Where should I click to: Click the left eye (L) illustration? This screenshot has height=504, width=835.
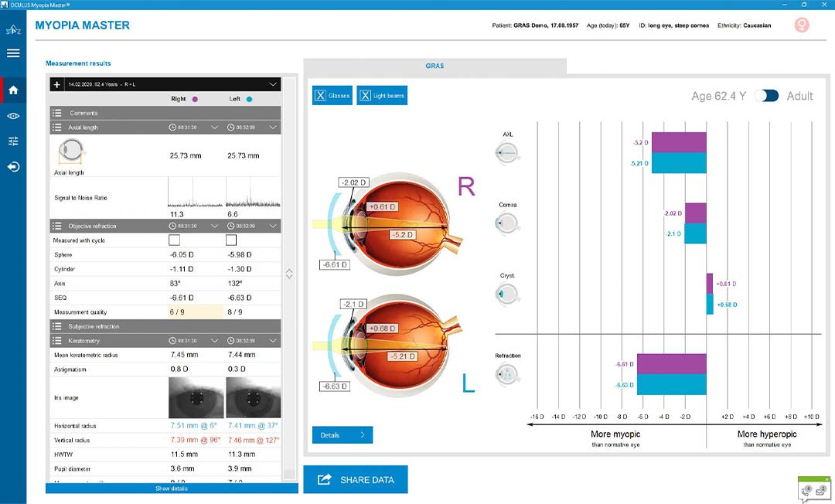coord(396,346)
